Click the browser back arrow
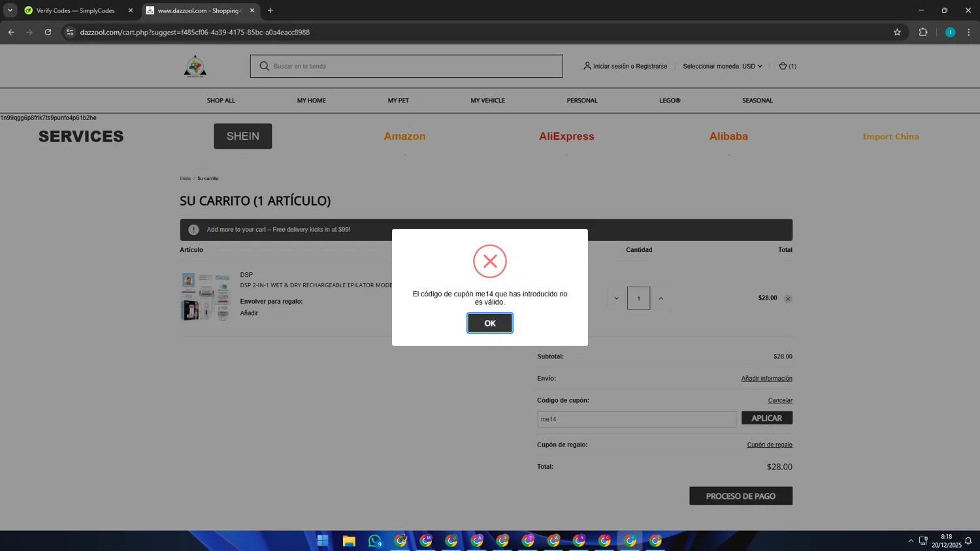The width and height of the screenshot is (980, 551). (11, 32)
